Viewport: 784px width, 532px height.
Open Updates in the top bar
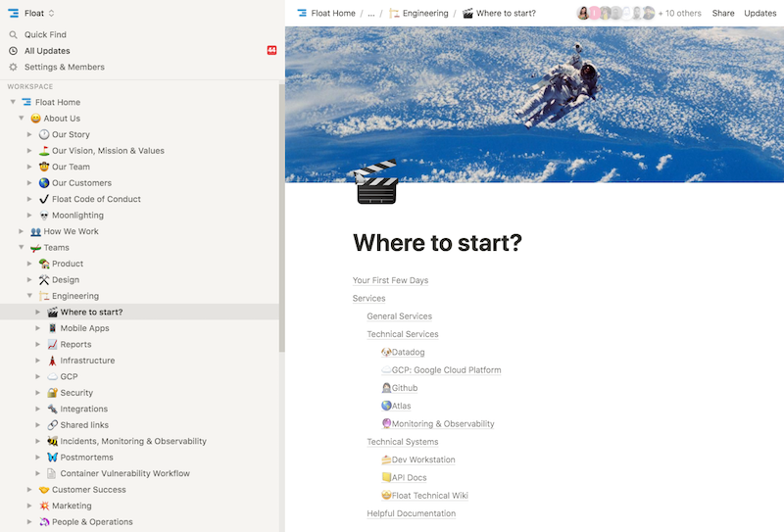[x=759, y=14]
